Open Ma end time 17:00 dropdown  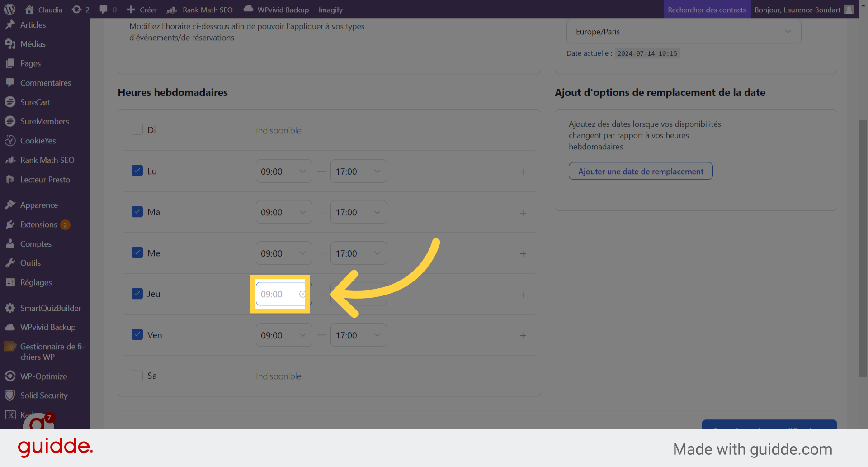pos(359,212)
